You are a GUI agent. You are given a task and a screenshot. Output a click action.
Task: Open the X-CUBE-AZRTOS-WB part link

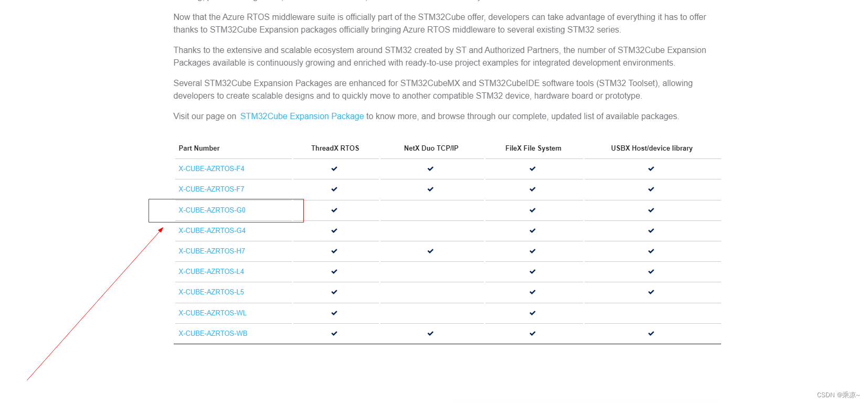pyautogui.click(x=213, y=333)
